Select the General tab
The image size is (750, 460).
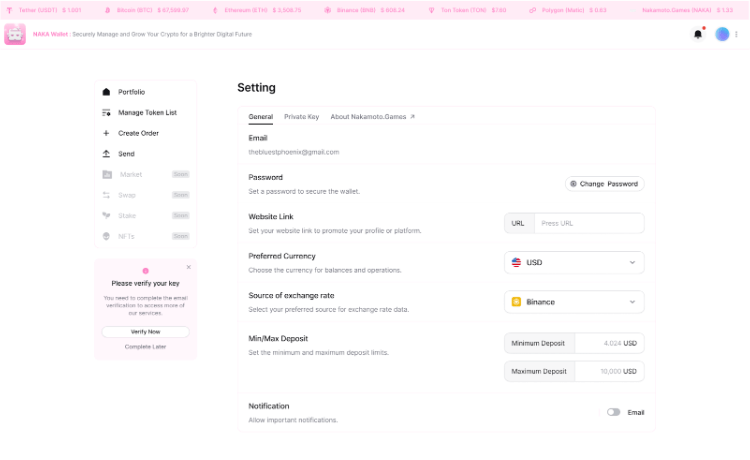click(260, 117)
